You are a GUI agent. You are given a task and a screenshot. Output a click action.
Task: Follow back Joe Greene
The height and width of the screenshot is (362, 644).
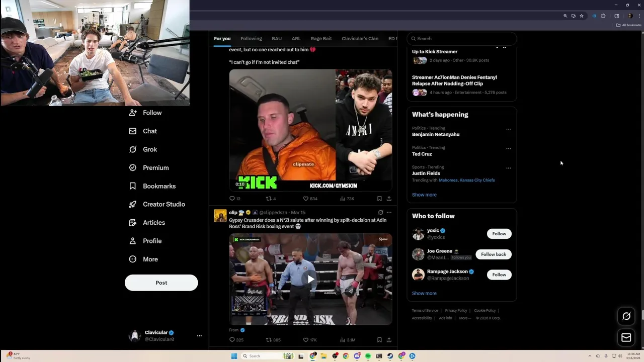click(494, 254)
